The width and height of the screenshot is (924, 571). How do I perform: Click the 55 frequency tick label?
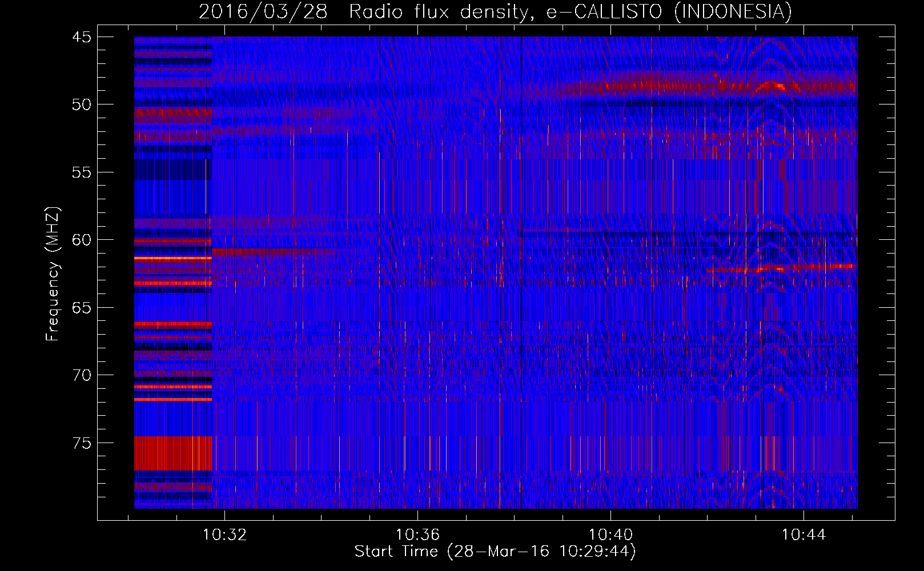tap(82, 172)
